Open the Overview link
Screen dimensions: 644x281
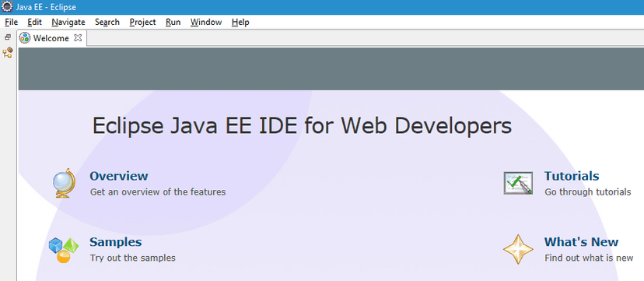(119, 176)
